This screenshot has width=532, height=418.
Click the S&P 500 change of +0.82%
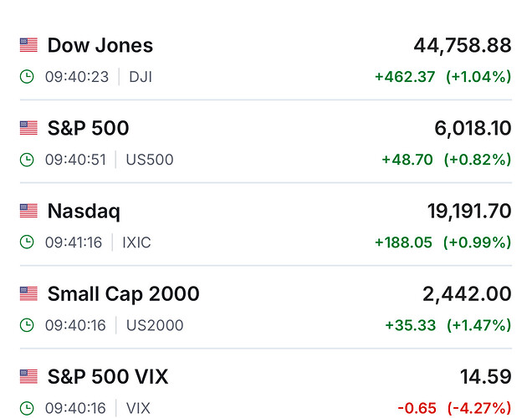tap(477, 160)
